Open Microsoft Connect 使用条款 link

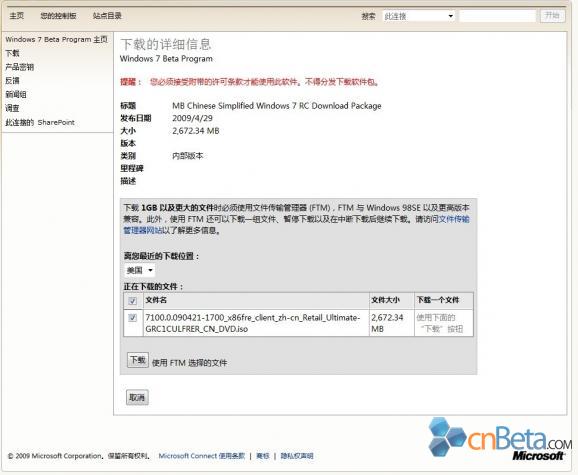pyautogui.click(x=202, y=456)
